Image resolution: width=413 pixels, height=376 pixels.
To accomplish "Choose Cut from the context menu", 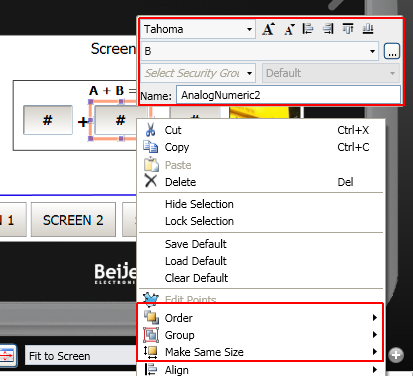I will 261,130.
